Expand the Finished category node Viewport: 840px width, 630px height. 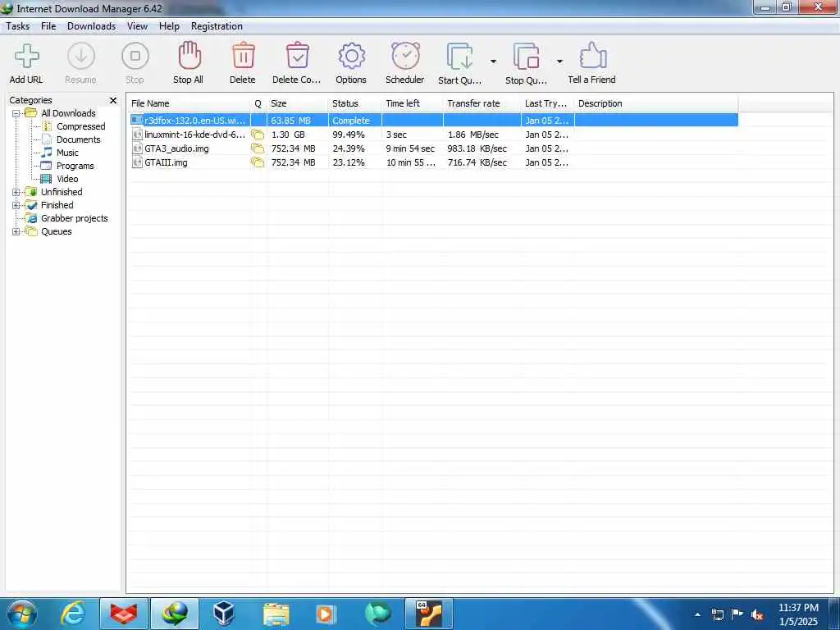click(x=16, y=206)
